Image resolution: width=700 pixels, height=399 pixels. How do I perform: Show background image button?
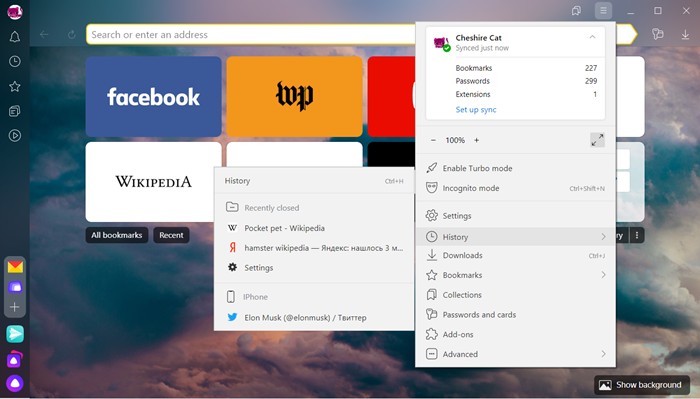coord(642,385)
